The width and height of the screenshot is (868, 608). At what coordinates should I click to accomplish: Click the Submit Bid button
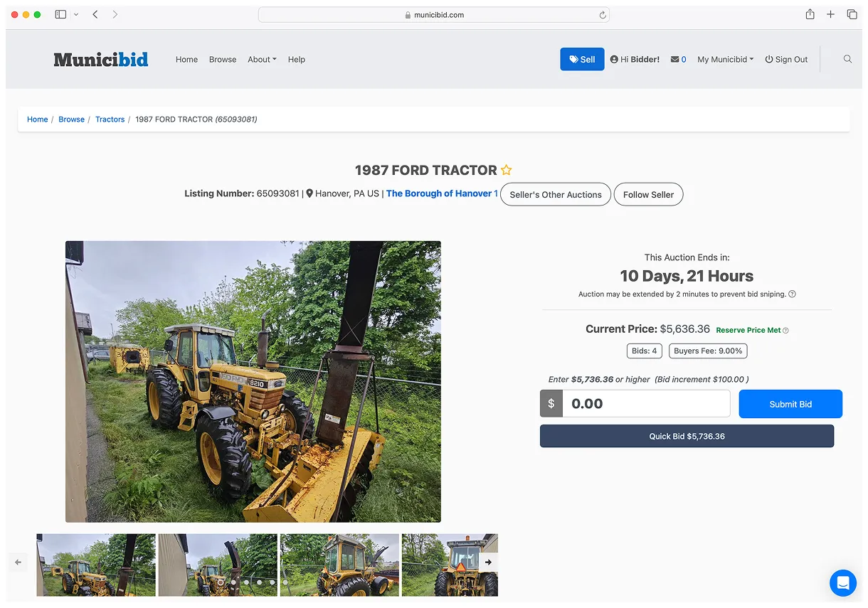pos(790,404)
